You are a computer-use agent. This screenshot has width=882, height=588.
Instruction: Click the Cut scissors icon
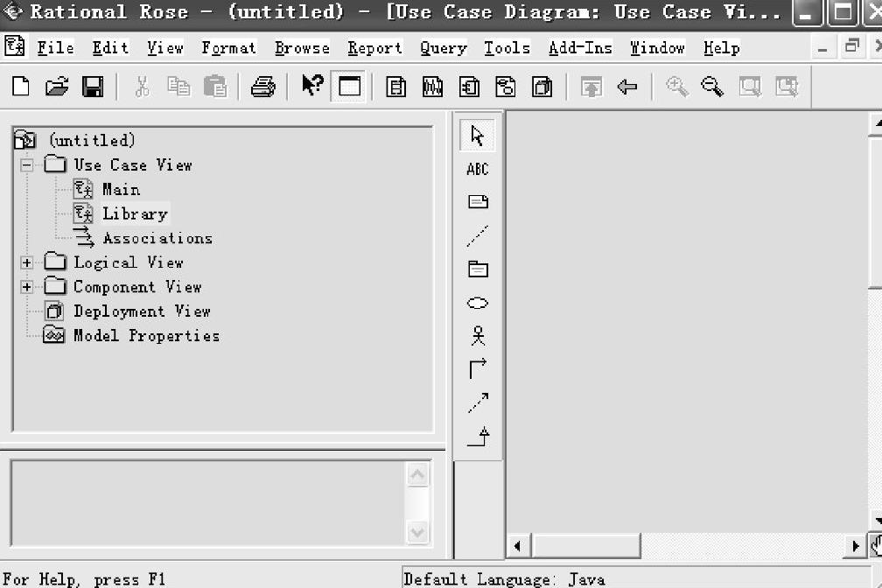[143, 87]
